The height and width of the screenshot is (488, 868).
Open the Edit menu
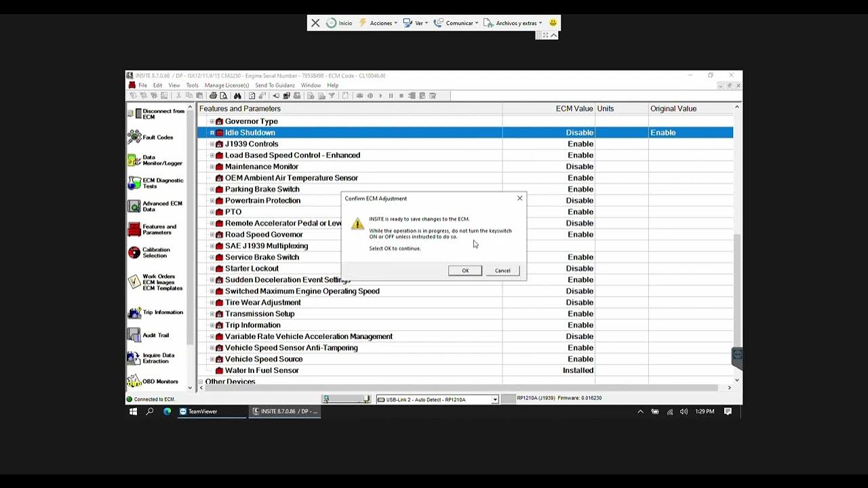pos(157,85)
